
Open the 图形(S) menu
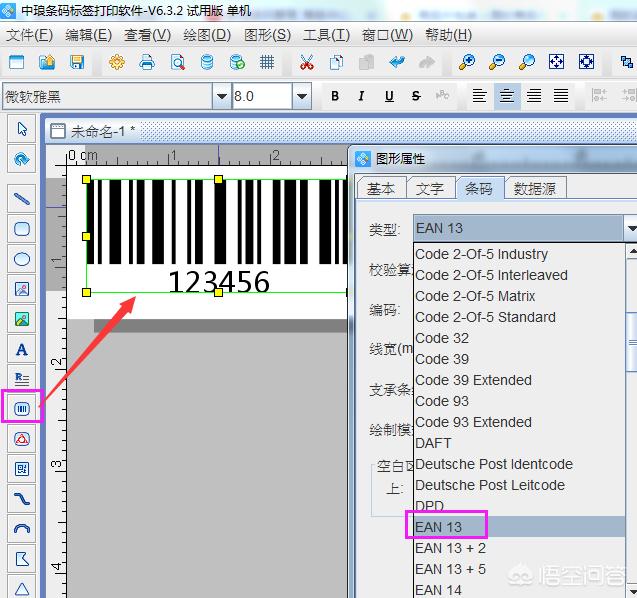click(267, 35)
